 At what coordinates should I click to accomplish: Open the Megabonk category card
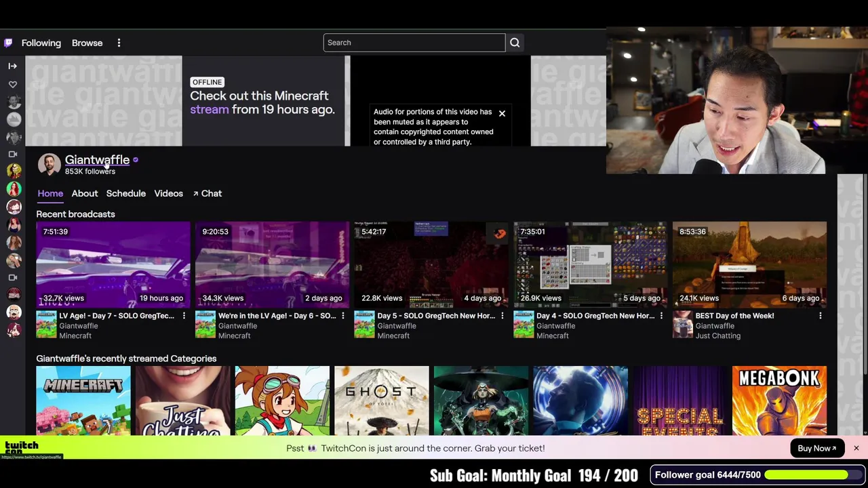(780, 401)
